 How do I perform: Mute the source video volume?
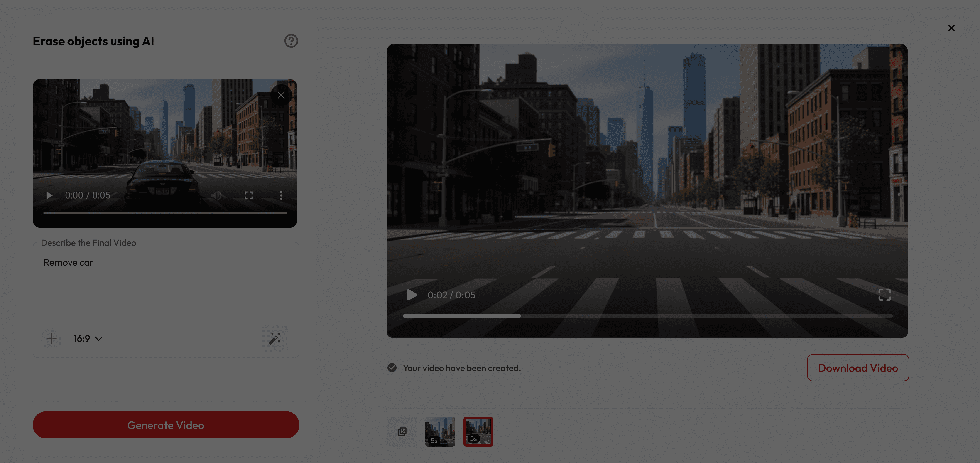(x=216, y=195)
